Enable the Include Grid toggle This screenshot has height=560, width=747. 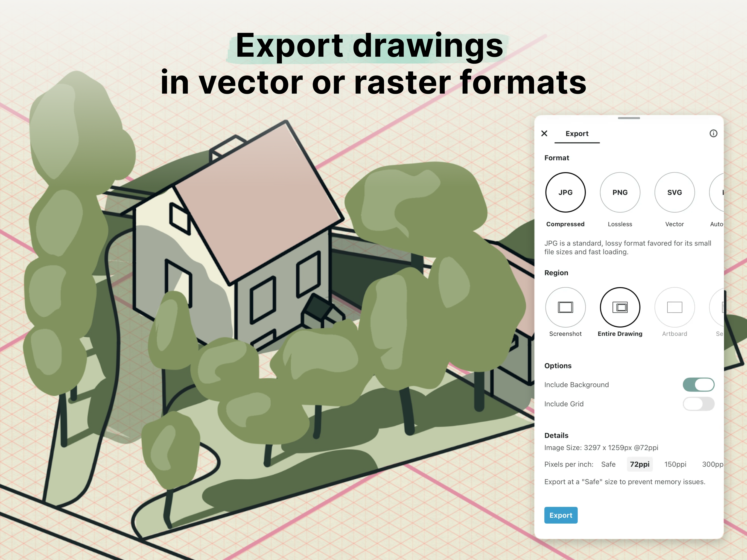(698, 404)
